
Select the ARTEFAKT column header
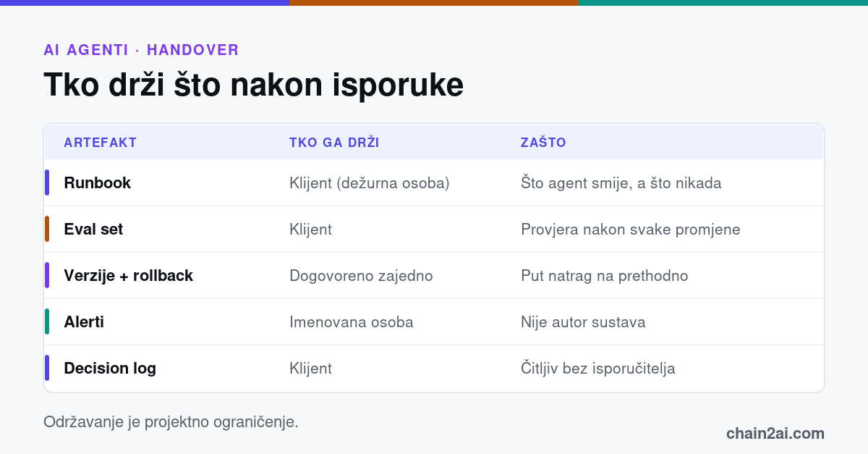pyautogui.click(x=101, y=143)
